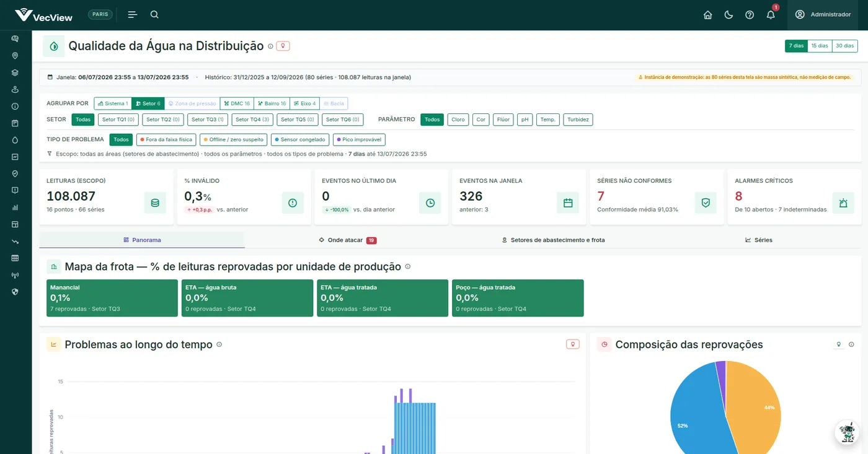
Task: Toggle dark mode moon icon
Action: tap(728, 15)
